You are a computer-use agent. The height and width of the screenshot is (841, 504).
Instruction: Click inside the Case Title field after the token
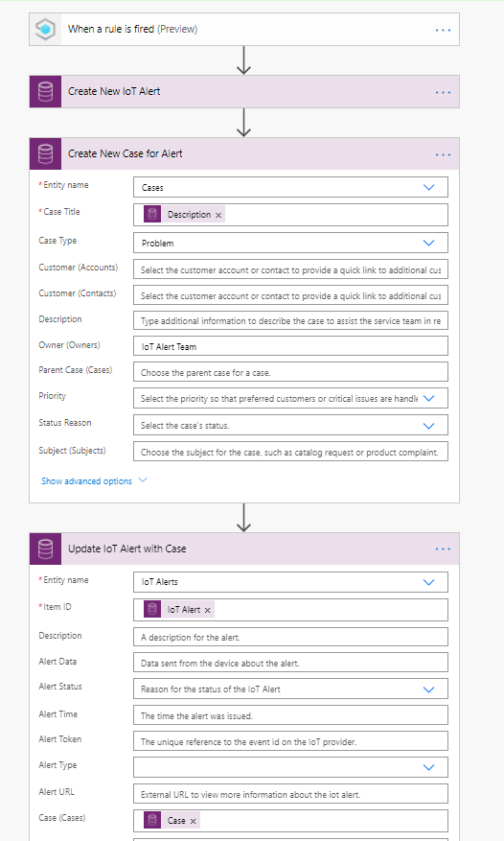335,215
